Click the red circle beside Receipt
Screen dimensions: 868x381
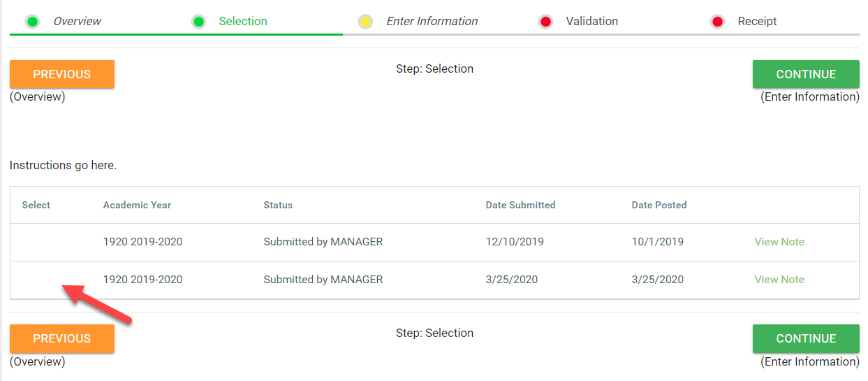click(x=717, y=22)
